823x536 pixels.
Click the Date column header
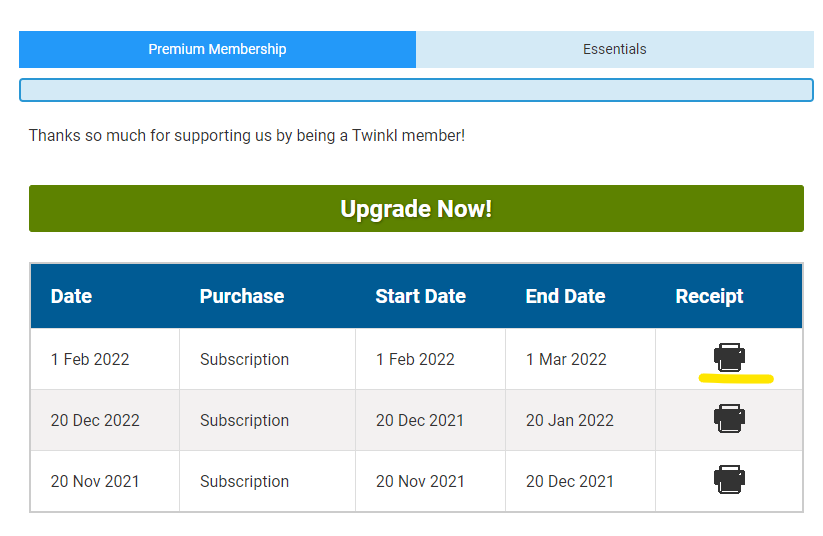click(x=71, y=296)
